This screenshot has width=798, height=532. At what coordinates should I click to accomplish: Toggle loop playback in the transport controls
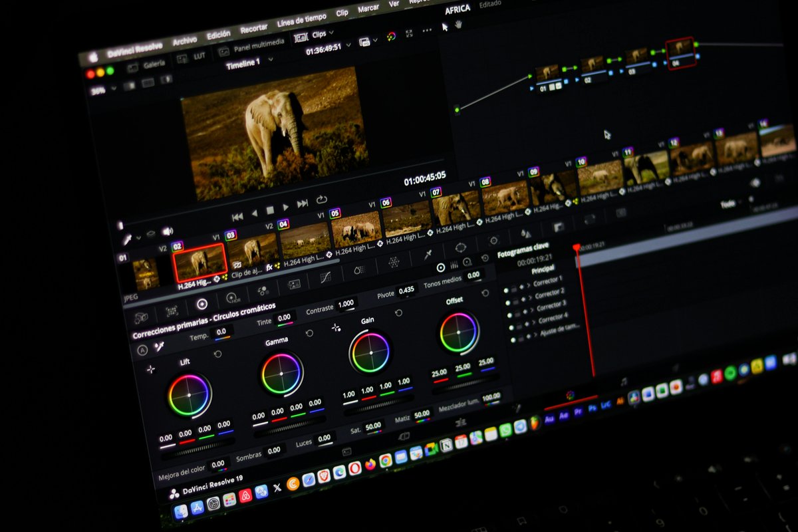321,199
